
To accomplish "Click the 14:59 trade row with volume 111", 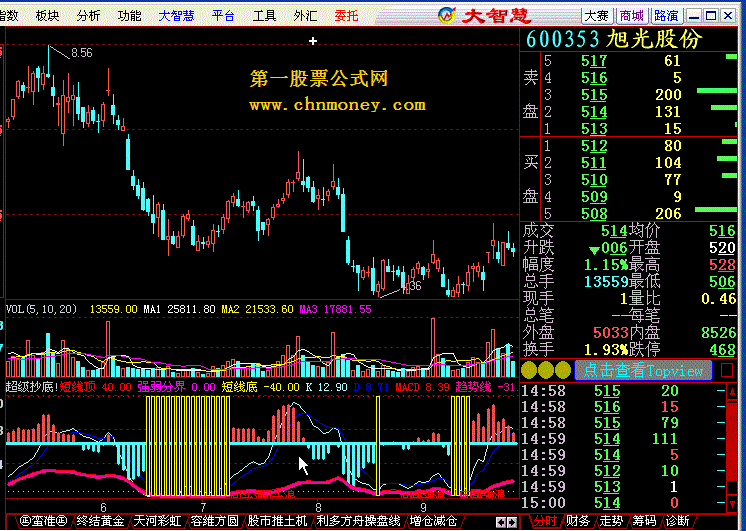I will (623, 439).
